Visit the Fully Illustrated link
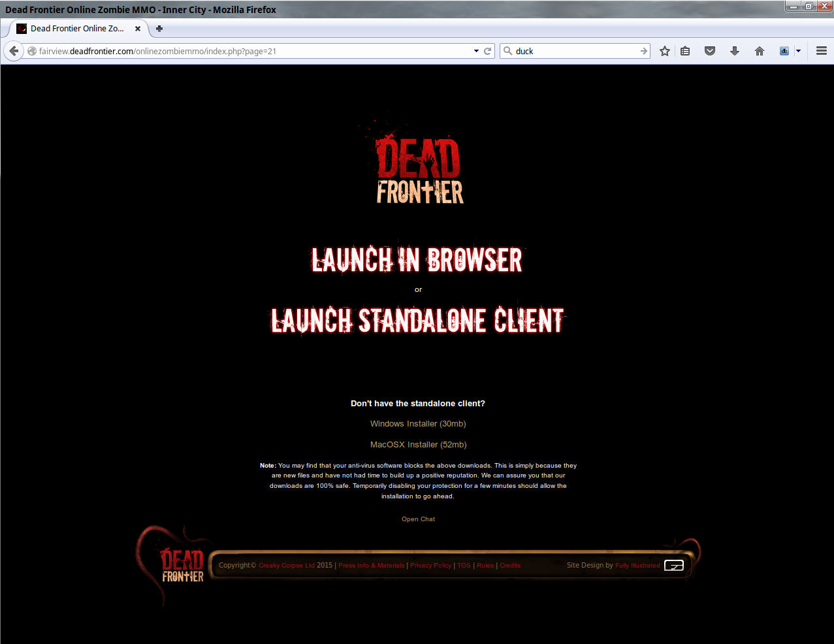The width and height of the screenshot is (834, 644). 637,566
